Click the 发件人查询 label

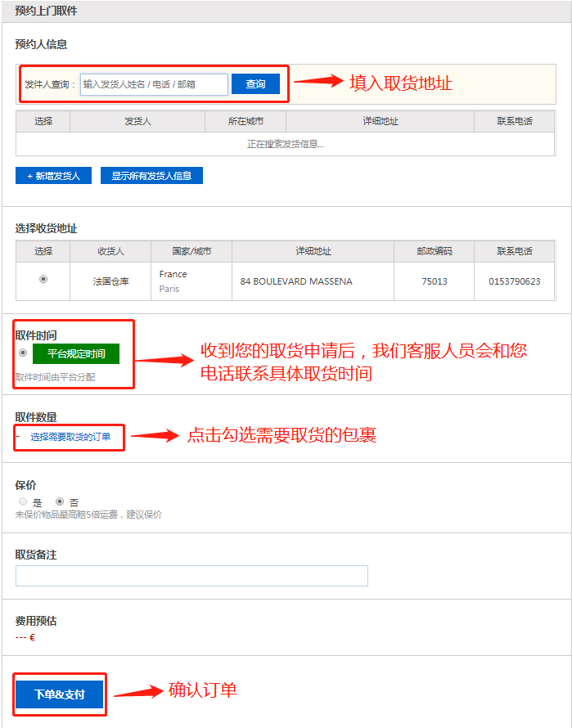pyautogui.click(x=50, y=84)
